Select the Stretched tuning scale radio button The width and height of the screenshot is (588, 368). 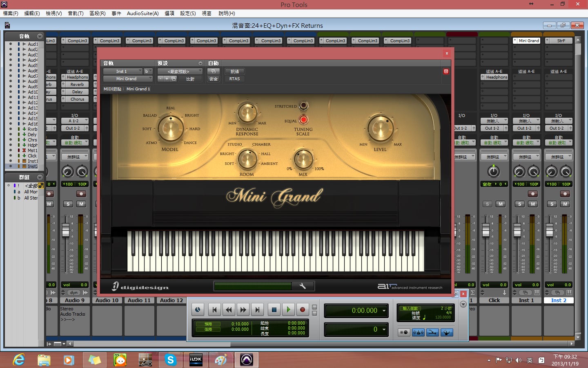[303, 105]
